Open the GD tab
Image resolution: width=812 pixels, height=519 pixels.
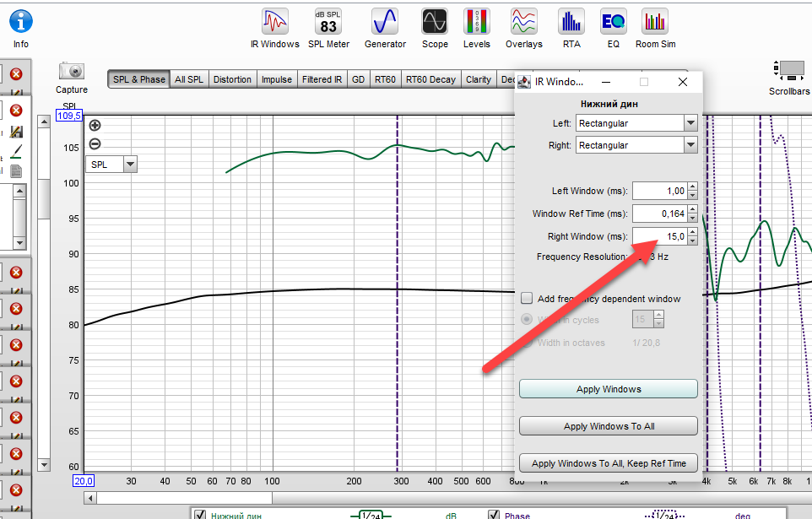click(359, 79)
